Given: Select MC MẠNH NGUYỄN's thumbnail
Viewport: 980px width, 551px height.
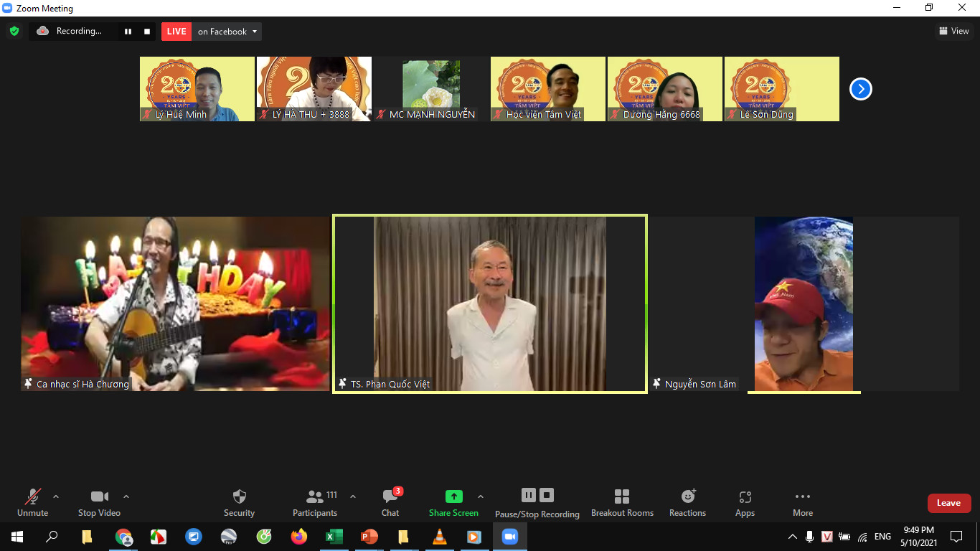Looking at the screenshot, I should pos(431,89).
